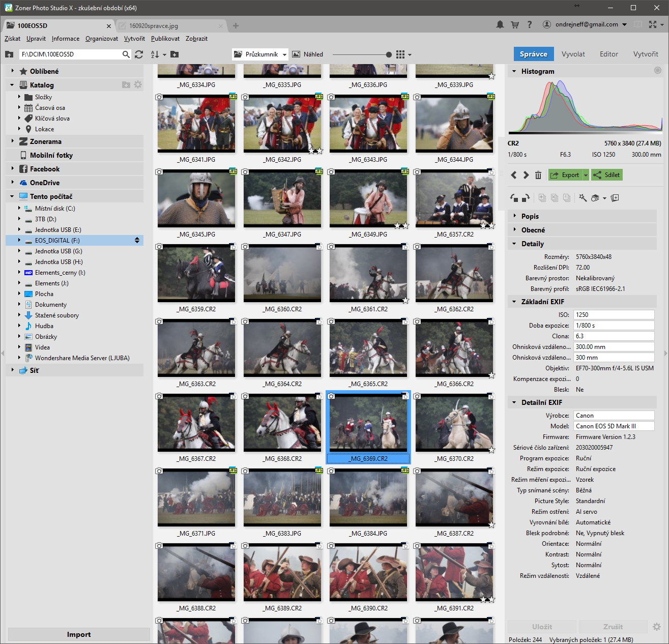This screenshot has height=644, width=669.
Task: Click the shopping cart icon
Action: (x=515, y=24)
